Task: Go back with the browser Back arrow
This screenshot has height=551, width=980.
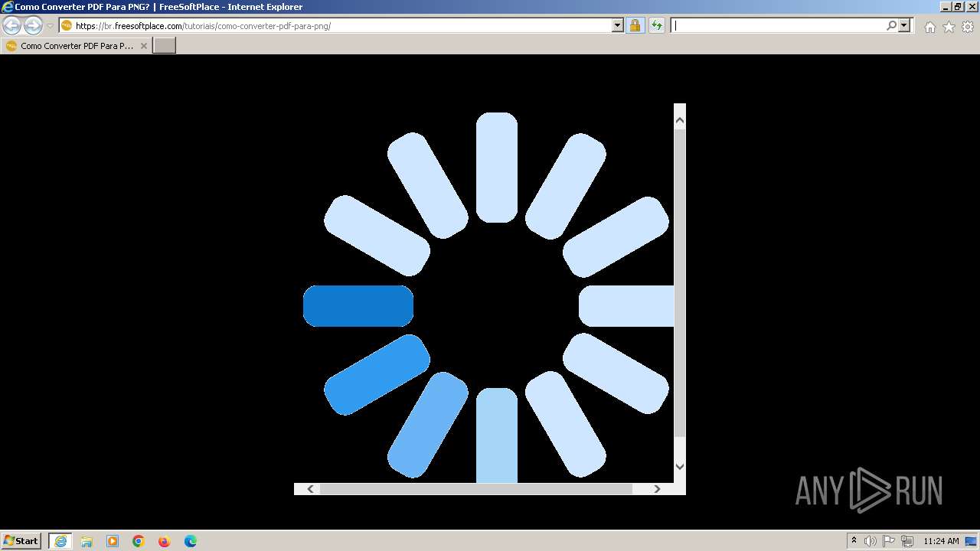Action: pyautogui.click(x=11, y=26)
